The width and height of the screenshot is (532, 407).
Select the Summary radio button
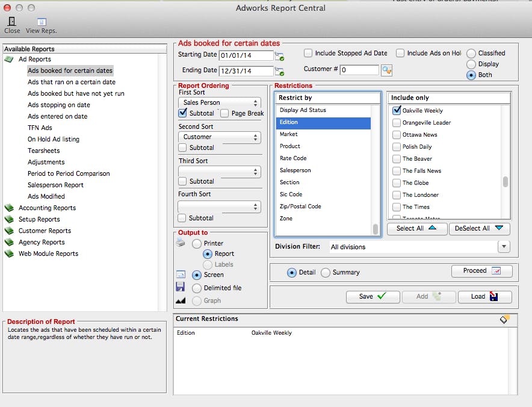point(326,273)
